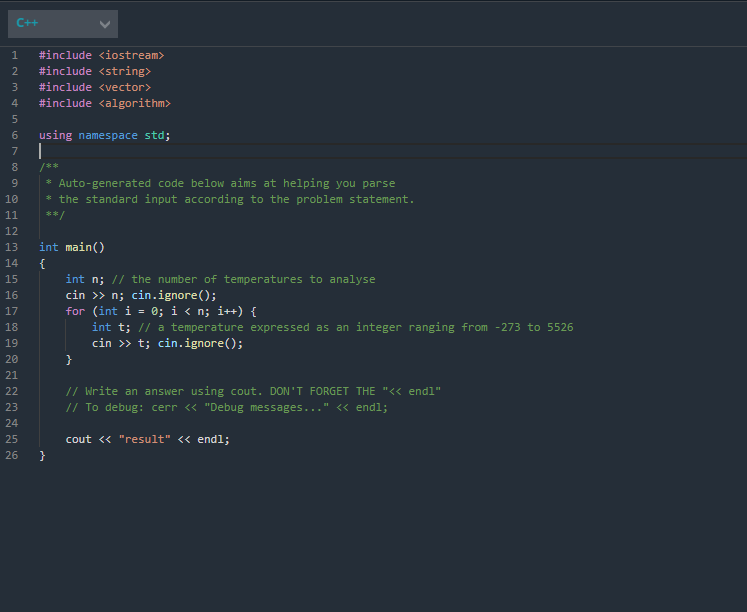Image resolution: width=747 pixels, height=612 pixels.
Task: Click line number 21 in the gutter
Action: coord(11,375)
